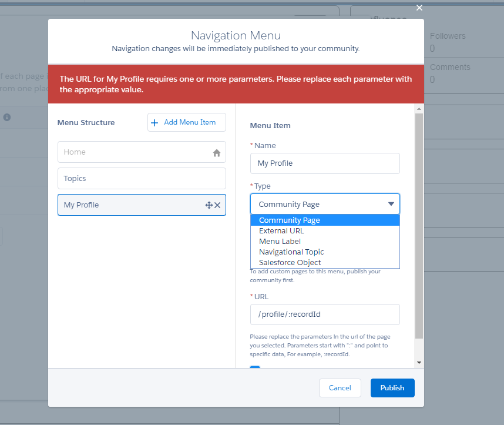Click the Cancel button
The image size is (504, 425).
click(340, 388)
